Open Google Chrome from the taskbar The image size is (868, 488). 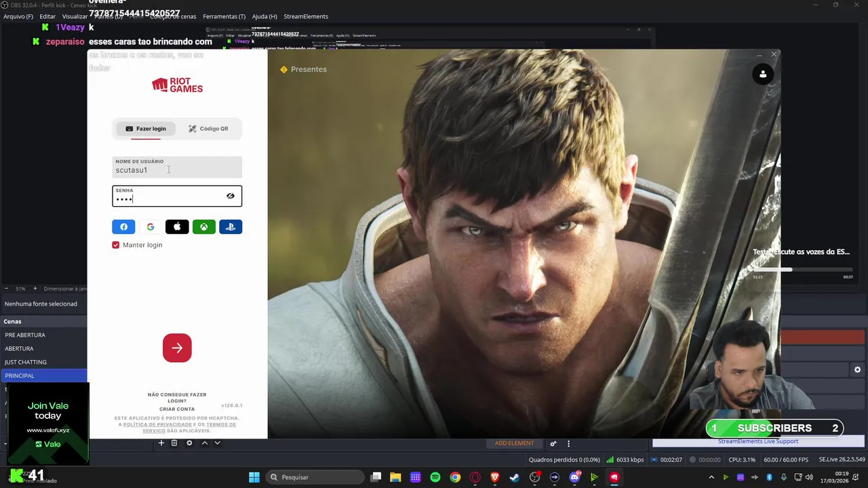tap(455, 477)
